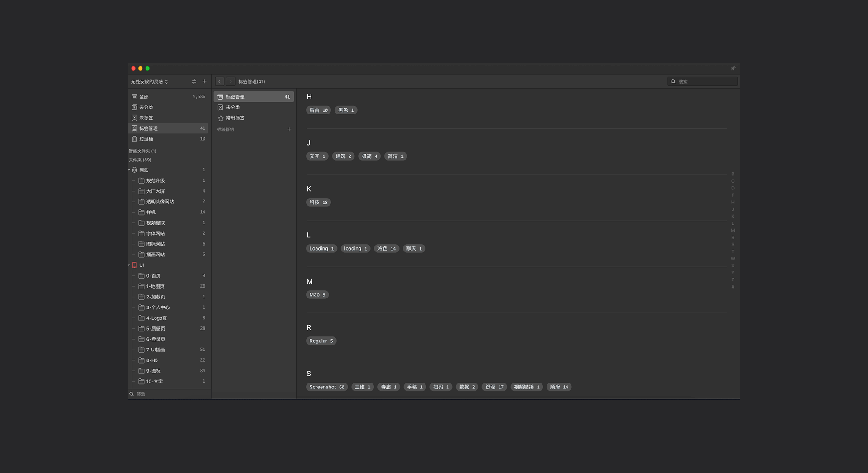This screenshot has height=473, width=868.
Task: Go back with the left arrow button
Action: point(220,81)
